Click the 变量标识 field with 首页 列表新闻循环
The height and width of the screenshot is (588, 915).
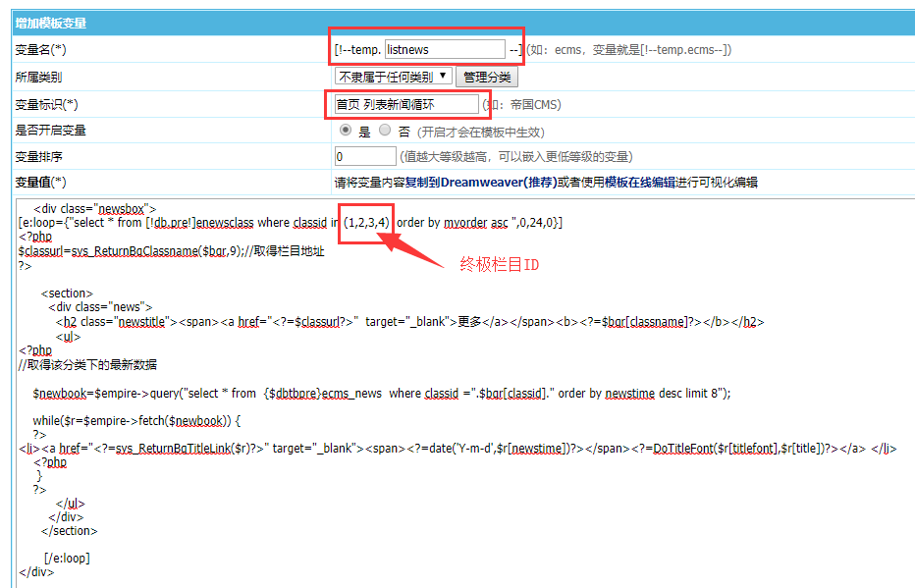(405, 104)
